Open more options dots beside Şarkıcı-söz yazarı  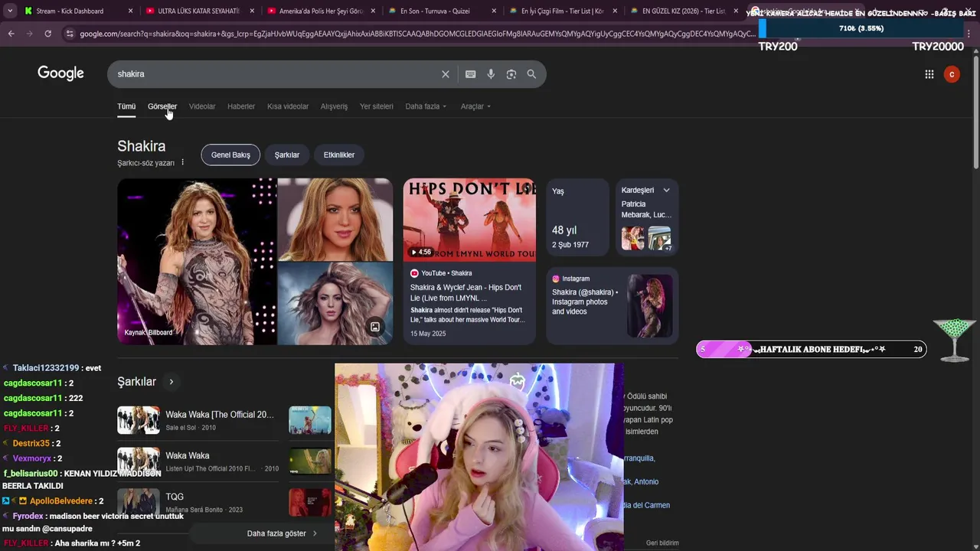coord(182,163)
